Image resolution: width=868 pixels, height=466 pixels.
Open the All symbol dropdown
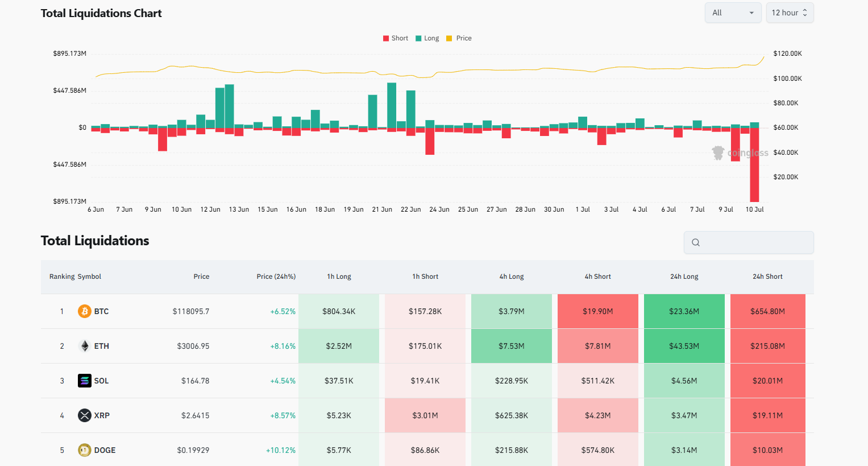(733, 13)
